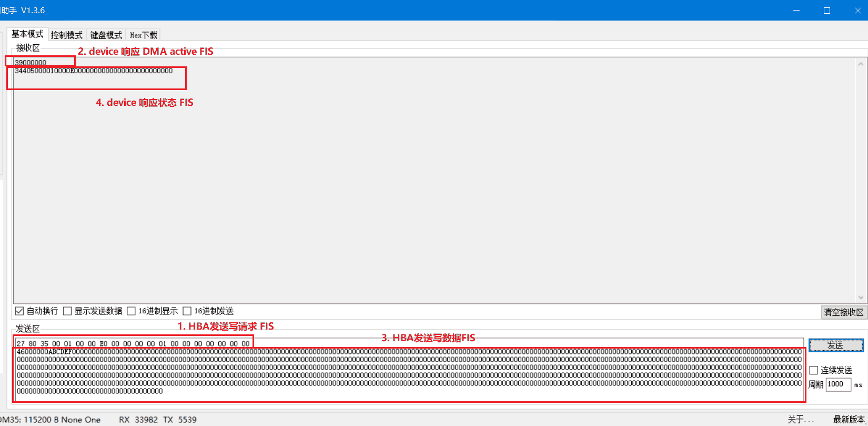Maximize the window
This screenshot has height=426, width=868.
827,11
